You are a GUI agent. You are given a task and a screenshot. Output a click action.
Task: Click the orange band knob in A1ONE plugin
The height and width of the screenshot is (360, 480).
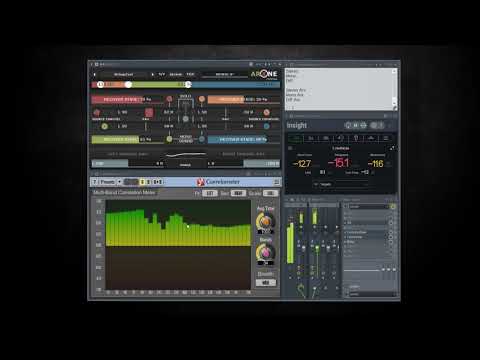coord(202,99)
